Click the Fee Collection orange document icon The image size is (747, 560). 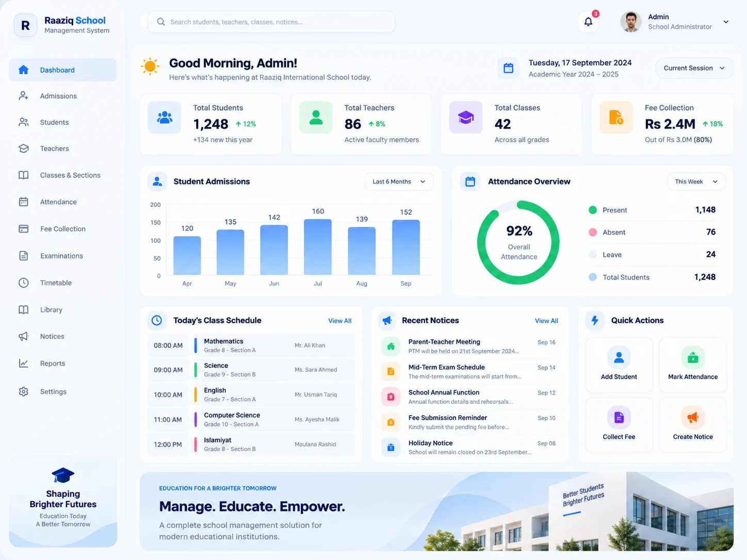click(616, 118)
